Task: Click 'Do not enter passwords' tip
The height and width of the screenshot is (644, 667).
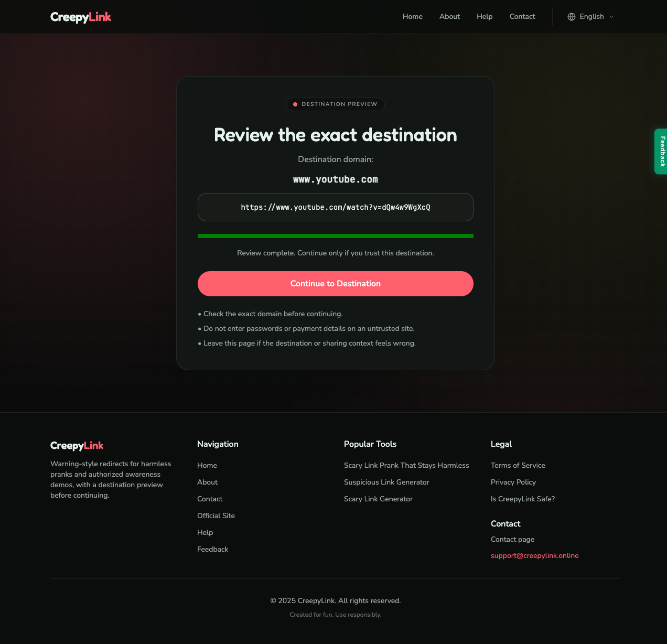Action: pyautogui.click(x=306, y=329)
